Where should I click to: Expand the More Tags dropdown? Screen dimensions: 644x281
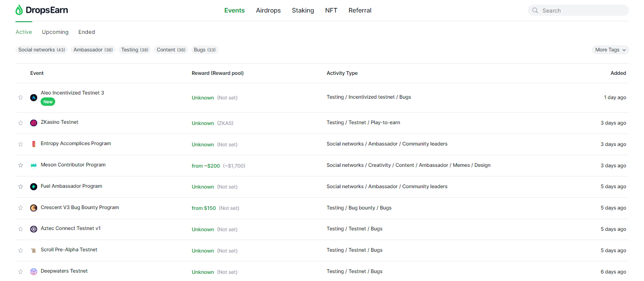610,50
